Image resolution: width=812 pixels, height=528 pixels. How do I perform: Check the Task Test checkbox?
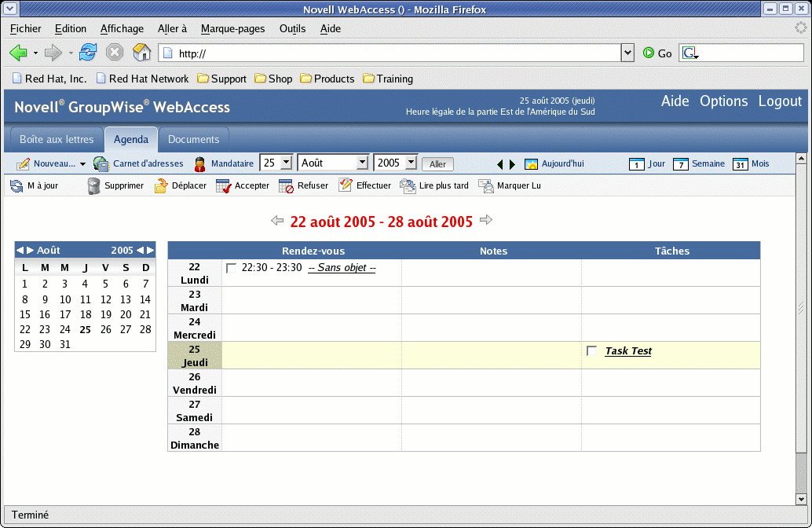[x=591, y=350]
